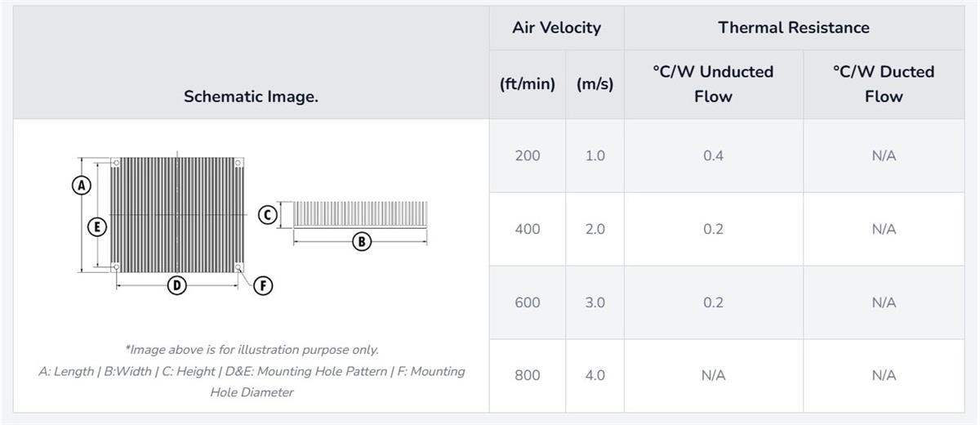
Task: Click the (m/s) subheader
Action: click(595, 84)
